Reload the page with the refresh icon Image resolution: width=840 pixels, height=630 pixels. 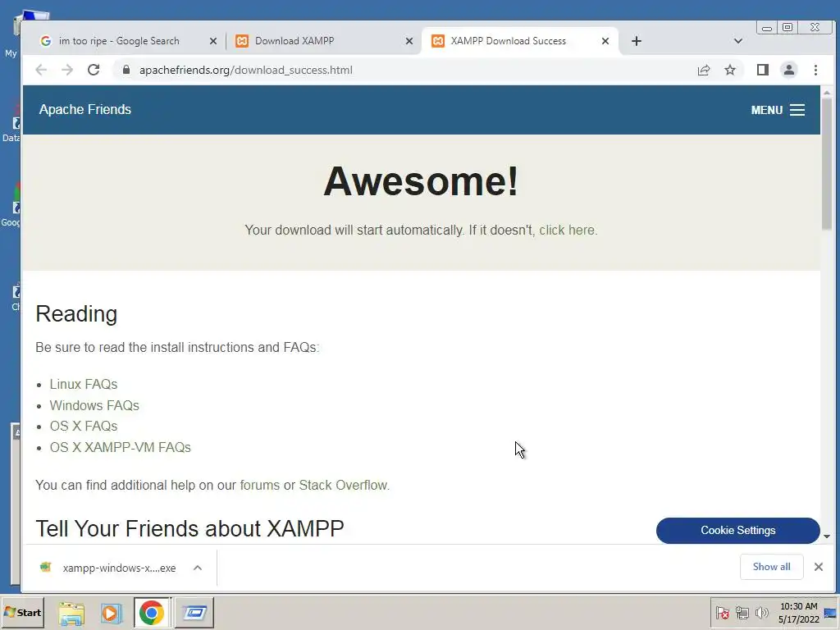[94, 71]
